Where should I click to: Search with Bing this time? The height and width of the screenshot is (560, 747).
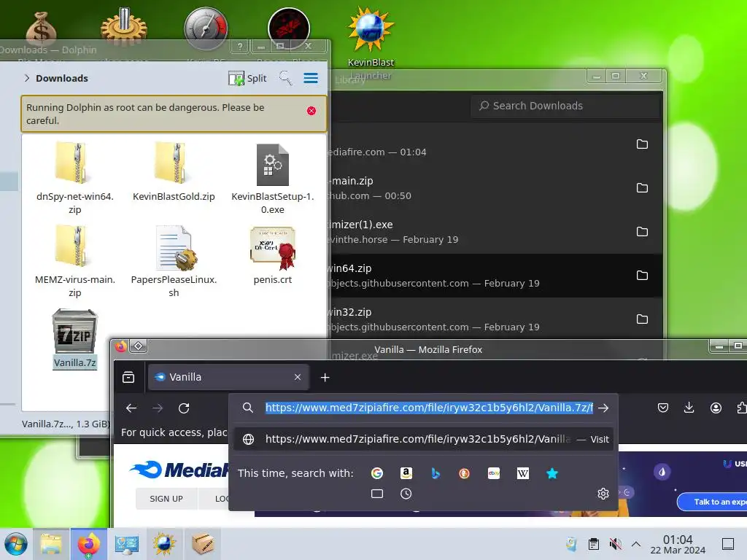pyautogui.click(x=436, y=473)
